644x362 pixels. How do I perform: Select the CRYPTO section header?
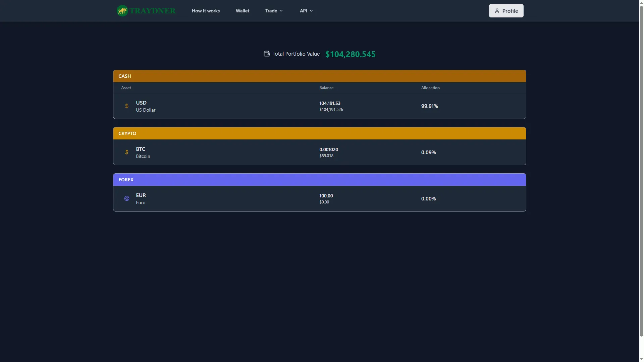[x=320, y=133]
